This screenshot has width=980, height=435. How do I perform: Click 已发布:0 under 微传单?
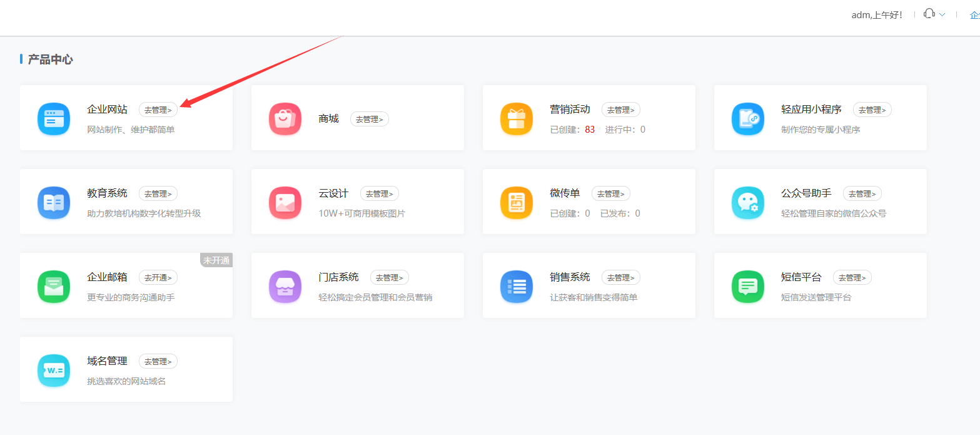[620, 213]
